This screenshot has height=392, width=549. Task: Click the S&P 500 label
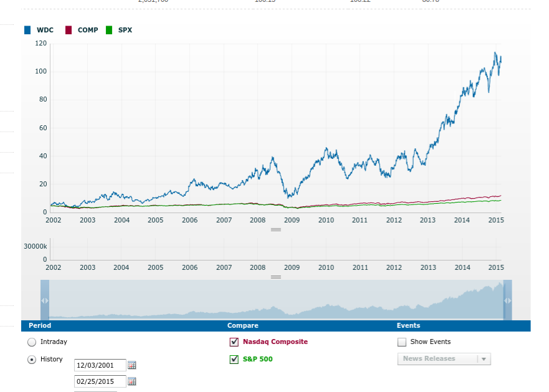coord(257,359)
